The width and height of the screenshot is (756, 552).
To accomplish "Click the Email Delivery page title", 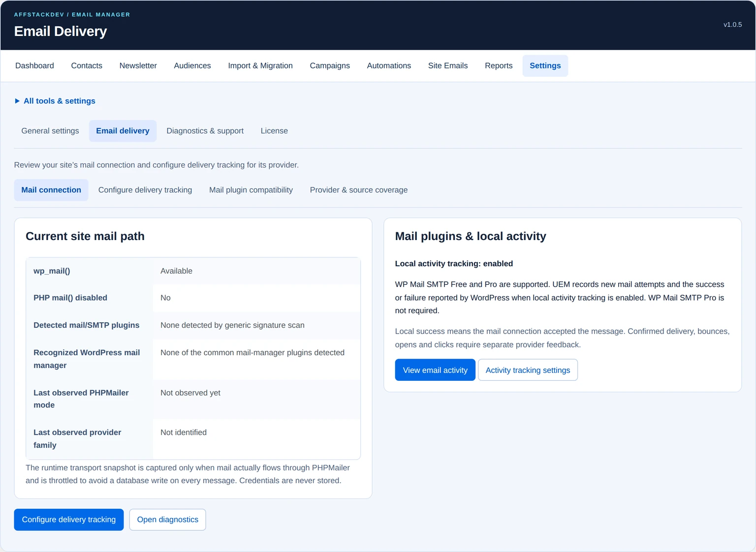I will pyautogui.click(x=61, y=31).
